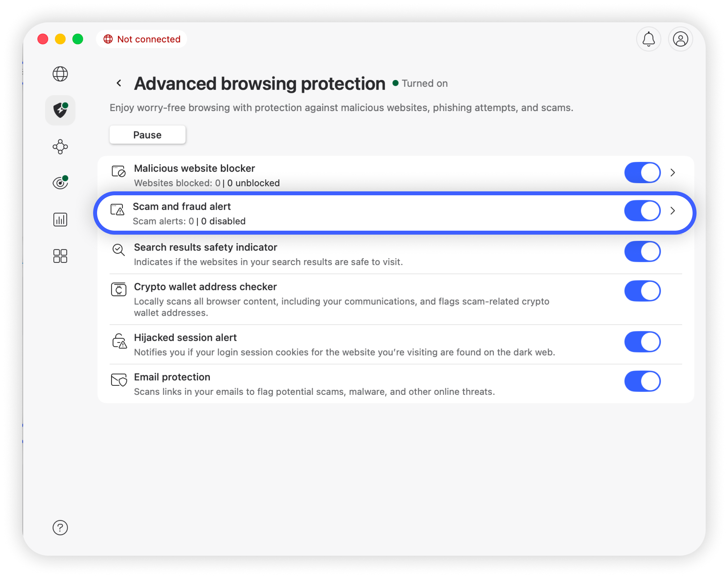728x578 pixels.
Task: Expand Malicious website blocker details chevron
Action: pyautogui.click(x=673, y=173)
